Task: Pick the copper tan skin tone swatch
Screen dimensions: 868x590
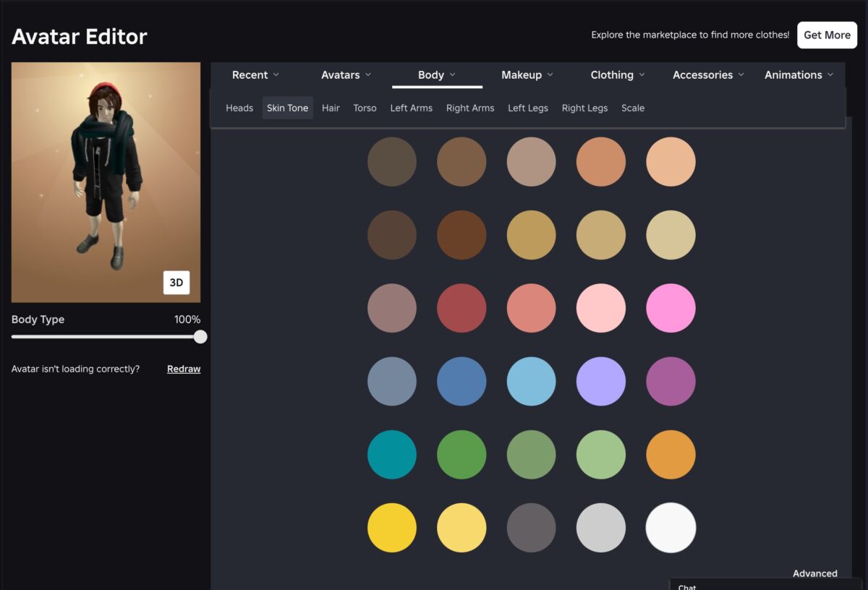Action: click(x=601, y=162)
